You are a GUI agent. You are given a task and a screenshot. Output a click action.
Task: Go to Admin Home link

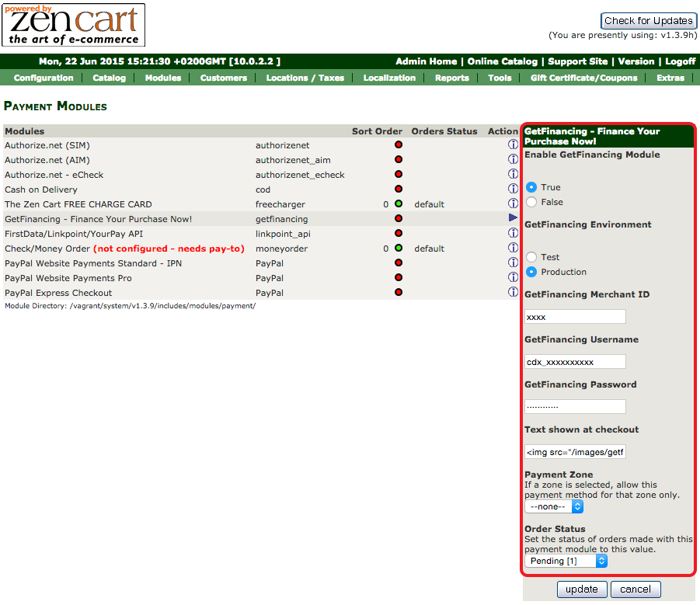[x=426, y=61]
